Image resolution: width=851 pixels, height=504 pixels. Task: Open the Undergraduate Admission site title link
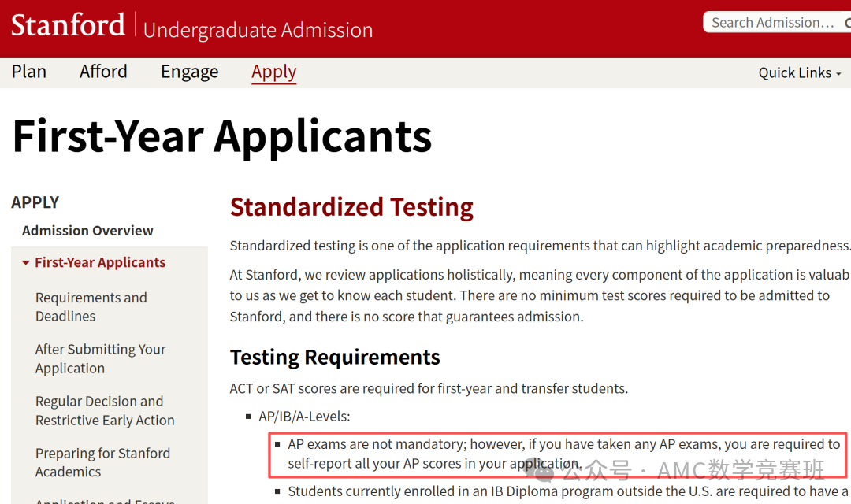(258, 30)
